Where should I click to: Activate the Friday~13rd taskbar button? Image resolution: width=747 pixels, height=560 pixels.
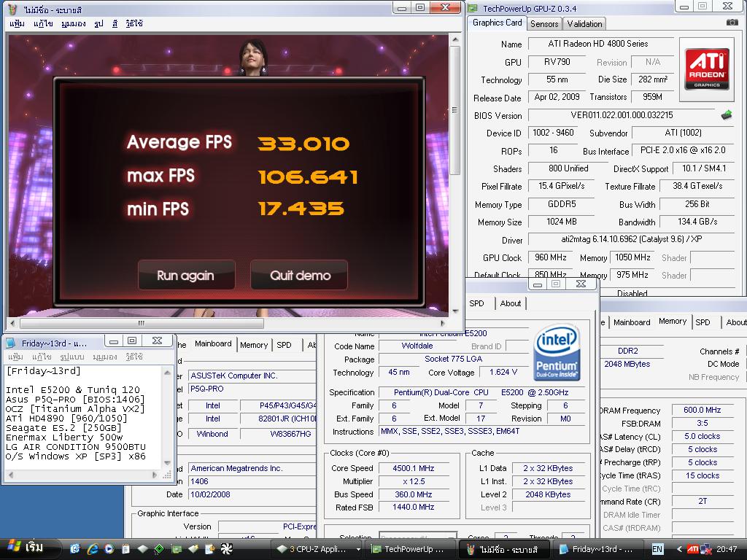(x=597, y=549)
